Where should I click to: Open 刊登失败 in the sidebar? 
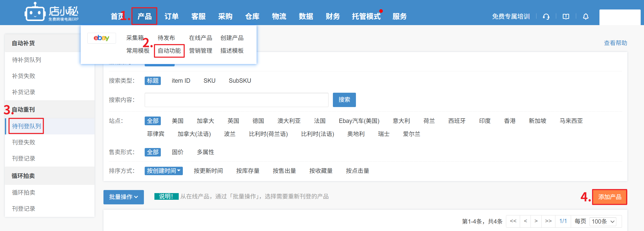point(24,142)
